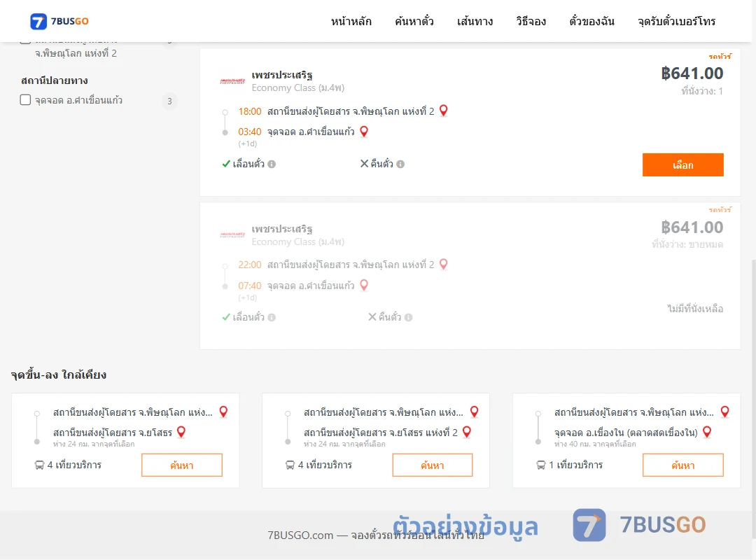This screenshot has width=756, height=560.
Task: Open map pin for จ.ยโสธร แห่งที่ 2
Action: [467, 432]
